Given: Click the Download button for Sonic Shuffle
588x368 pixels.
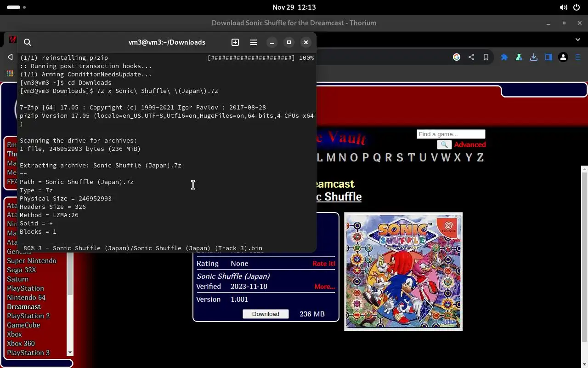Looking at the screenshot, I should (266, 314).
